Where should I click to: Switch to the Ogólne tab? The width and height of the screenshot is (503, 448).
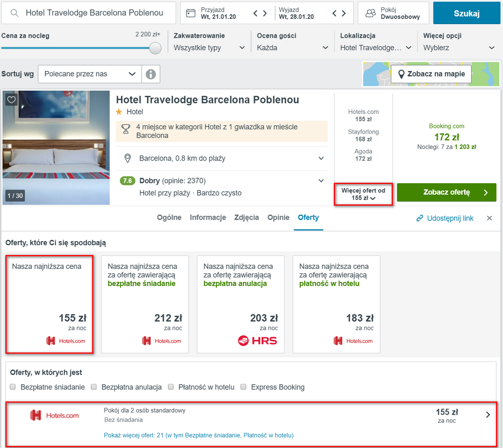coord(169,217)
